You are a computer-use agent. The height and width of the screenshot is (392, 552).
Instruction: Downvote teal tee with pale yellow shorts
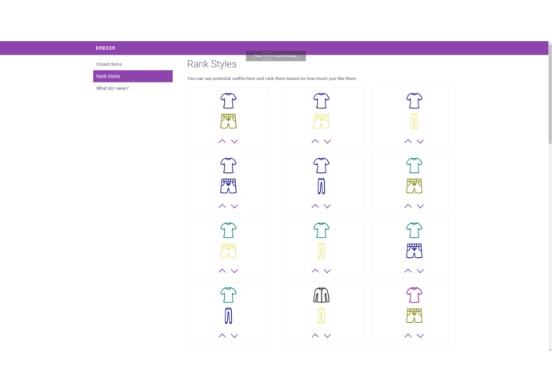pos(234,271)
